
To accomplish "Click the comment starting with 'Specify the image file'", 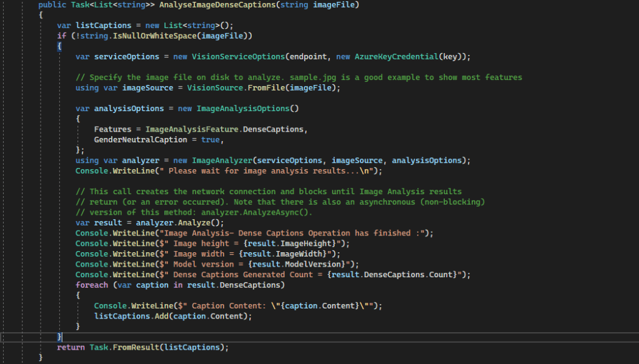I will pyautogui.click(x=299, y=77).
